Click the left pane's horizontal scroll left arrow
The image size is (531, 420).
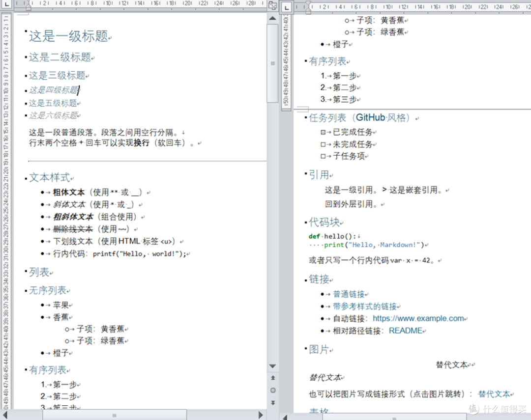click(5, 415)
